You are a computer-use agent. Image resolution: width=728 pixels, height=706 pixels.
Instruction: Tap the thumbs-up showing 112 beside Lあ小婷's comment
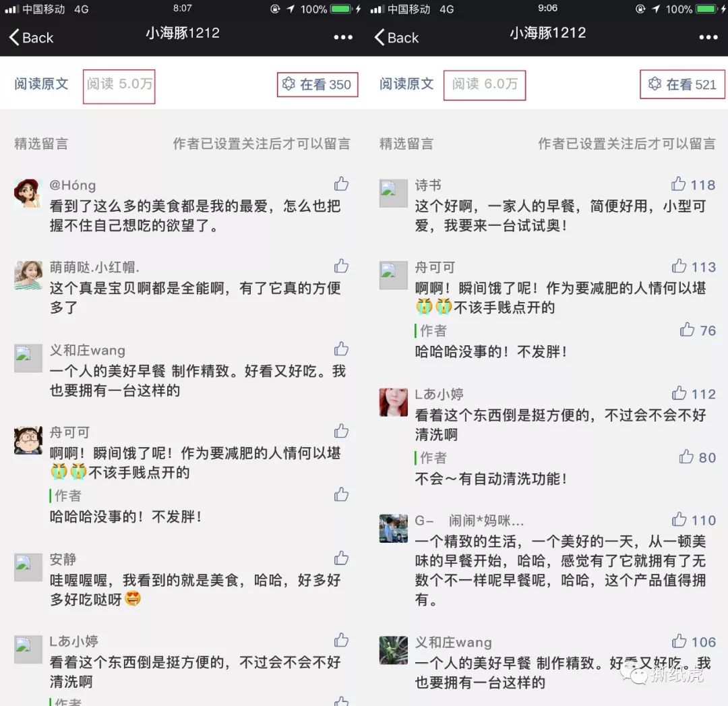click(678, 394)
